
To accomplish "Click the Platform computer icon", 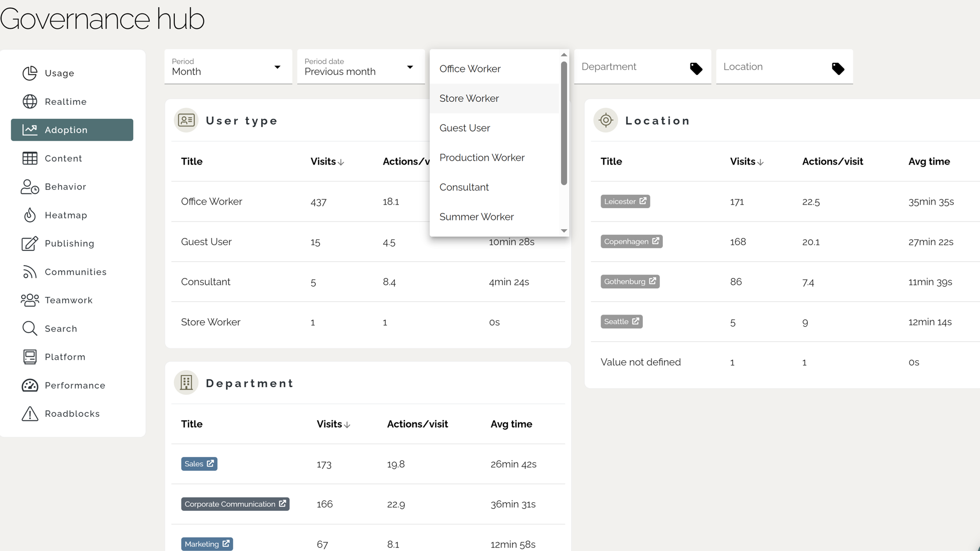I will coord(30,357).
